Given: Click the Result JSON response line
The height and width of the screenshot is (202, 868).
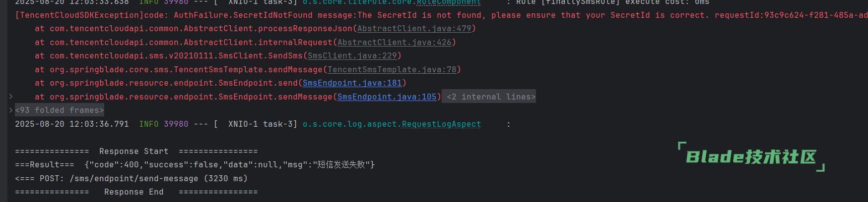Looking at the screenshot, I should [x=195, y=165].
